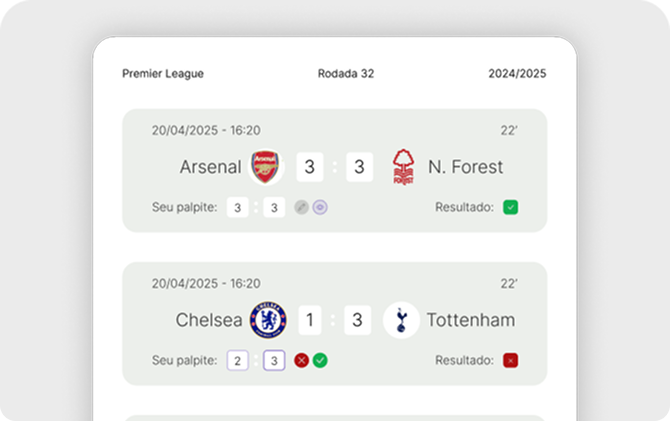Click the 2024/2025 season label
The image size is (670, 421).
point(517,73)
